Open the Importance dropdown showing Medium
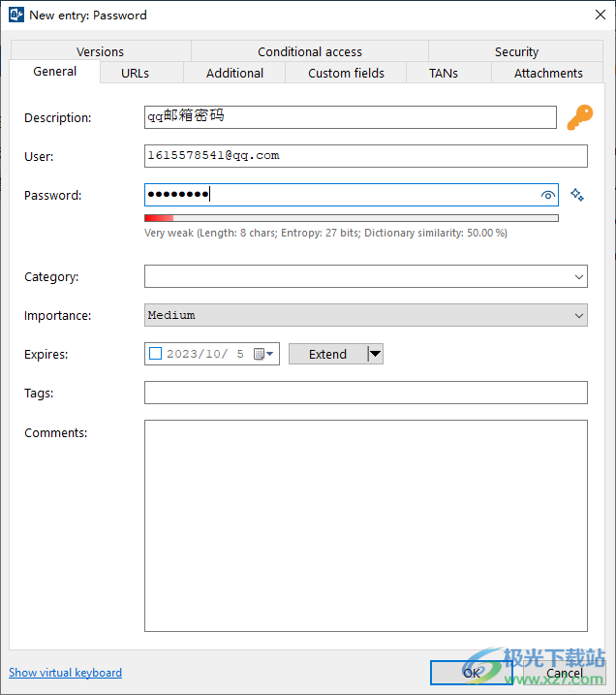The image size is (616, 695). pos(366,315)
